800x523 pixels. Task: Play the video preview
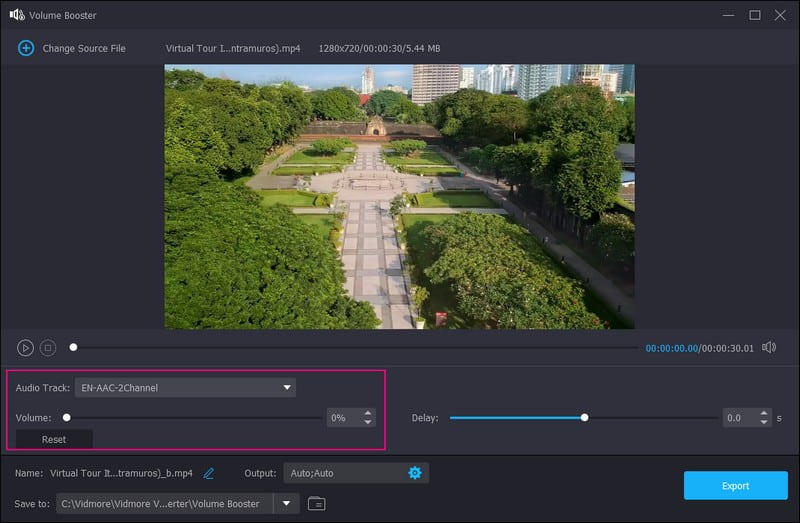tap(25, 348)
